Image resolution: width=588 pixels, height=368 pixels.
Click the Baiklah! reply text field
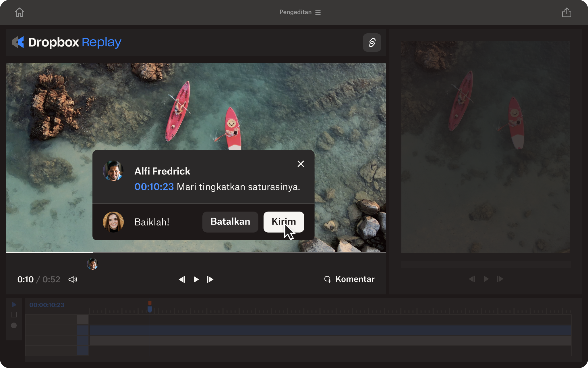(x=152, y=222)
